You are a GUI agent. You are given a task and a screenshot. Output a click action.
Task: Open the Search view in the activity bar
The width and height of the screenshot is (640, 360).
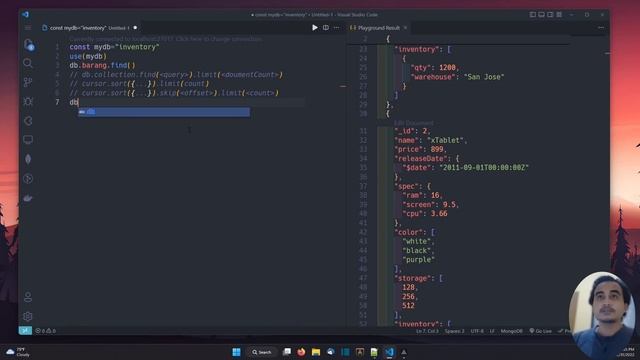point(28,63)
